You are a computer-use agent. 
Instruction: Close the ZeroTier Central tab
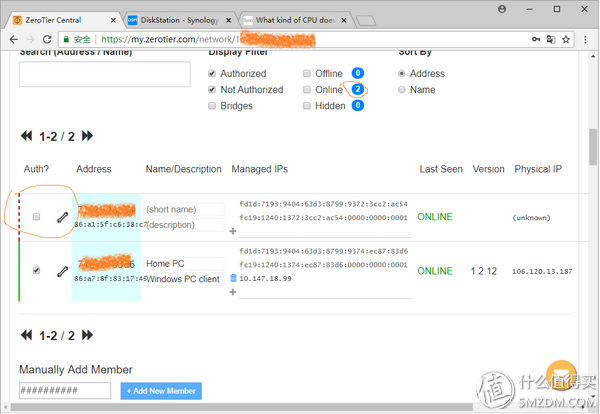pos(113,20)
